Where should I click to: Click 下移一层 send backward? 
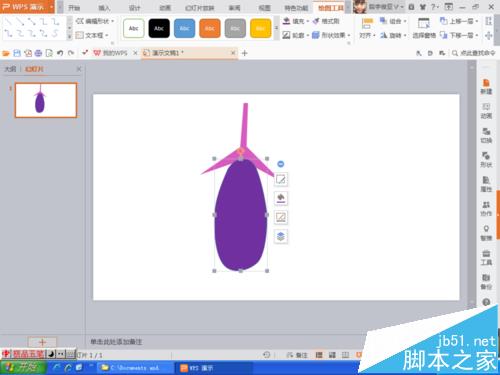tap(459, 35)
